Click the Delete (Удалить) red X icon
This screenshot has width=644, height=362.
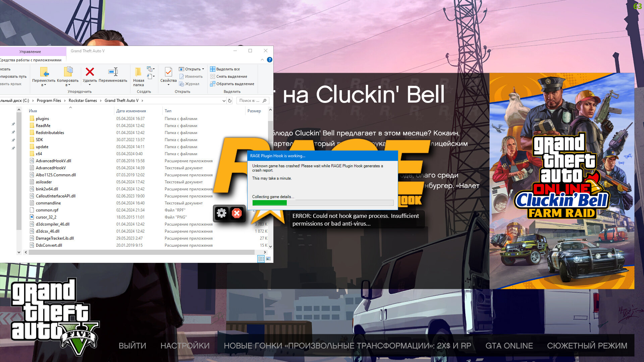point(90,72)
